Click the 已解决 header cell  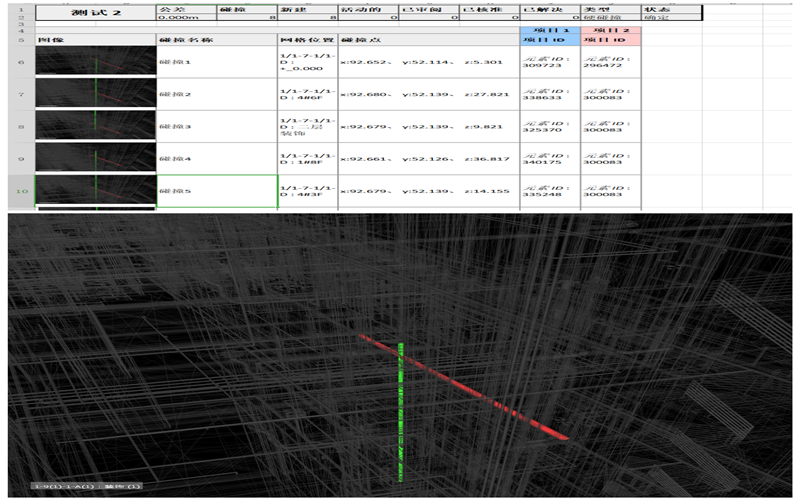click(551, 9)
